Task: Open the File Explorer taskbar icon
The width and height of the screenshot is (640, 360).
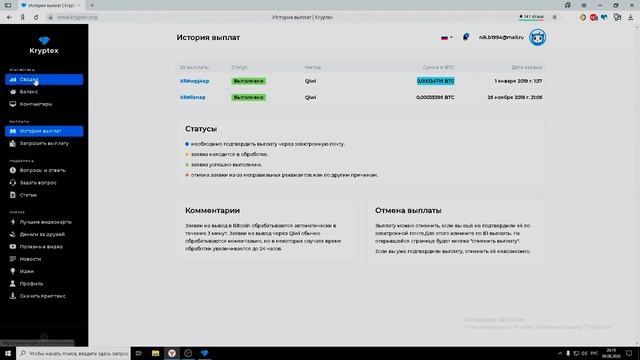Action: (156, 353)
